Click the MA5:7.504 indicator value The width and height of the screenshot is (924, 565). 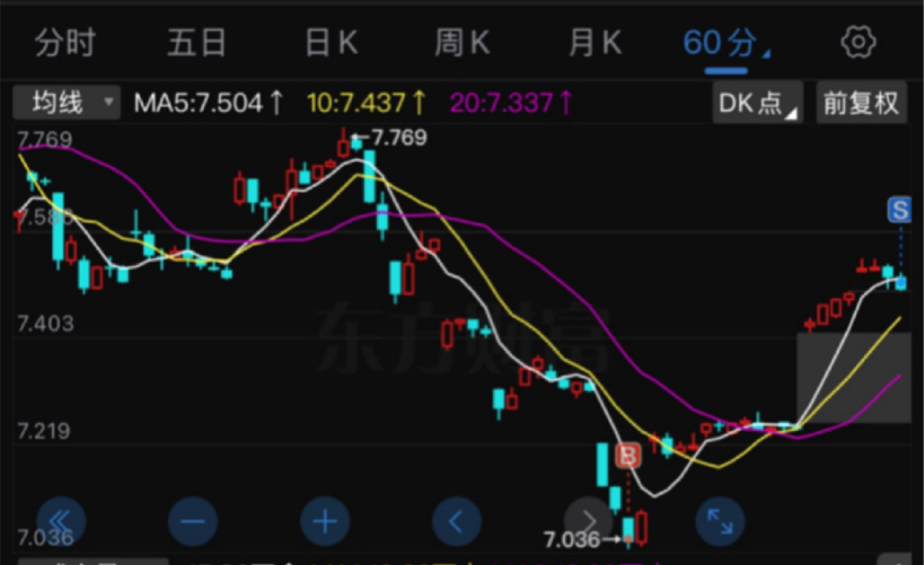point(209,102)
